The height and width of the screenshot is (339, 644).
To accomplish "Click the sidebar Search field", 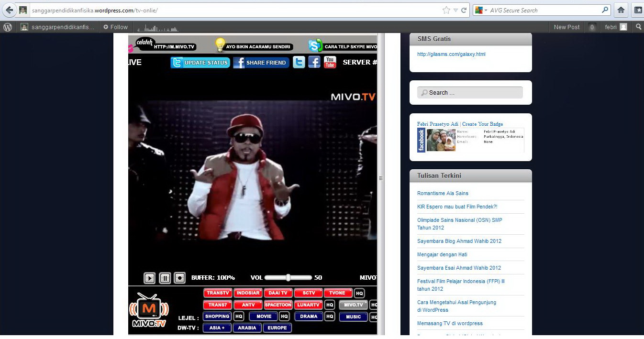I will [x=470, y=93].
